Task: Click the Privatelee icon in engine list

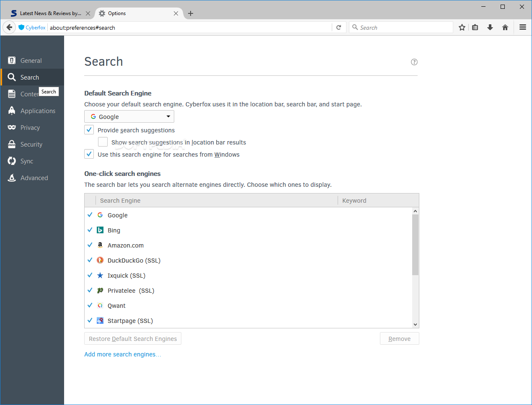Action: point(100,290)
